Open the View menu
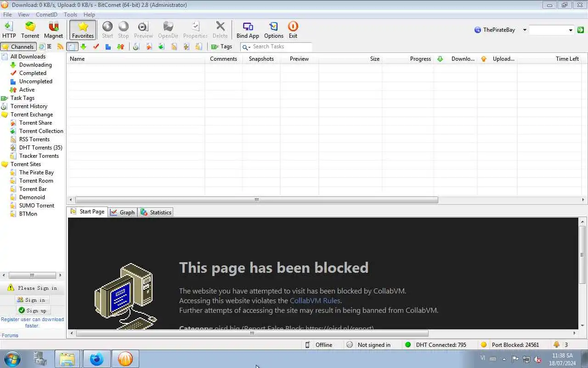Image resolution: width=588 pixels, height=368 pixels. (x=23, y=15)
